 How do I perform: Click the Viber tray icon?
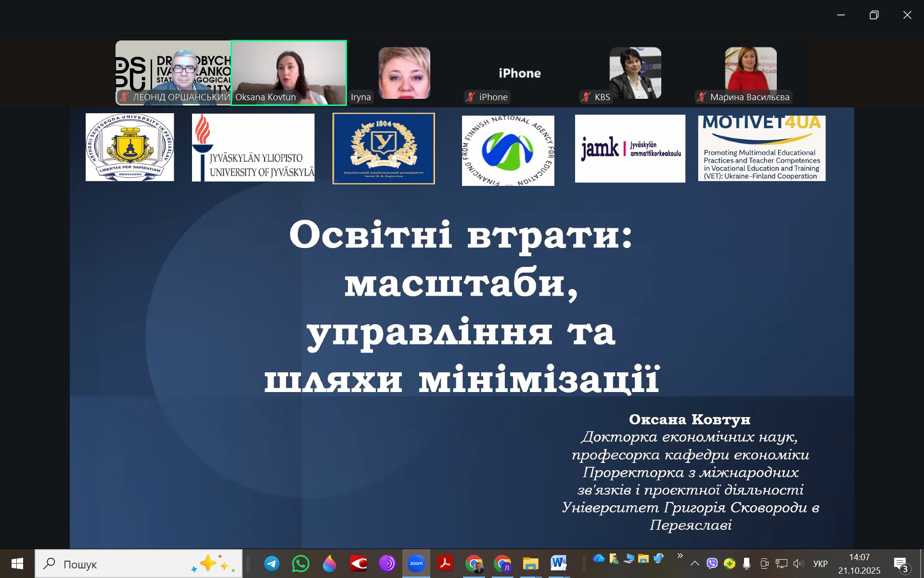coord(712,564)
